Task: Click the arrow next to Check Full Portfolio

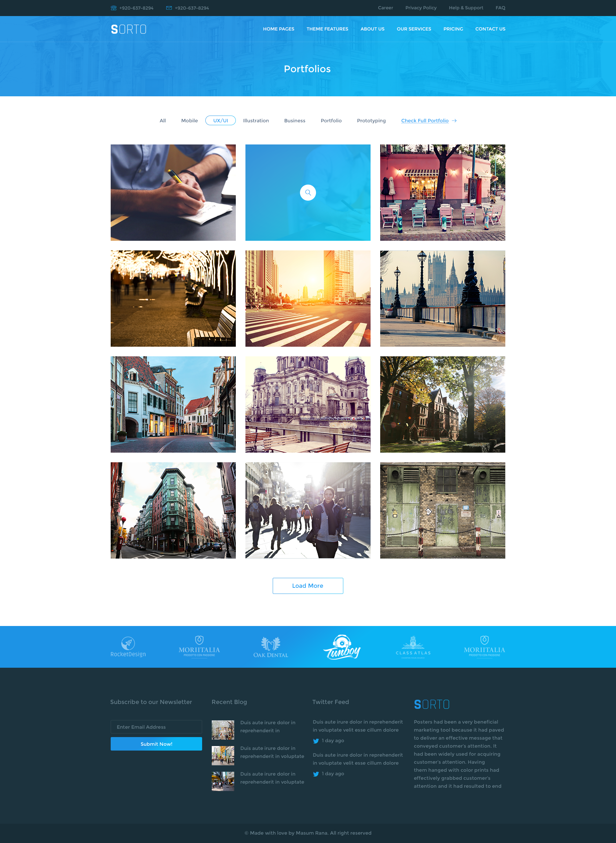Action: tap(454, 120)
